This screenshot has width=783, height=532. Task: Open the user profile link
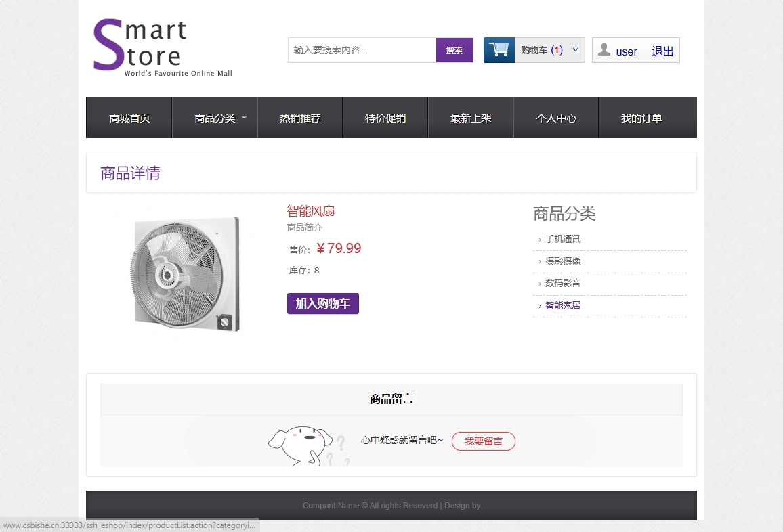pos(627,51)
